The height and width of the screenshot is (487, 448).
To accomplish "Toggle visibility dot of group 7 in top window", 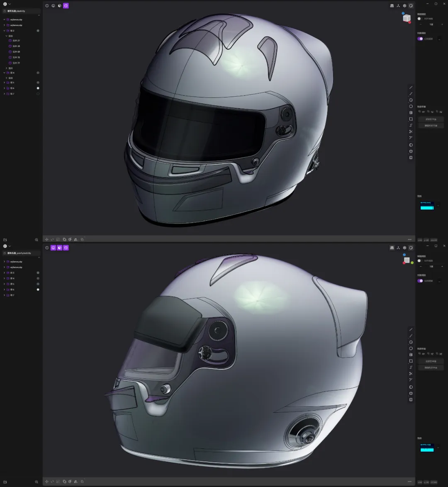I will (38, 94).
